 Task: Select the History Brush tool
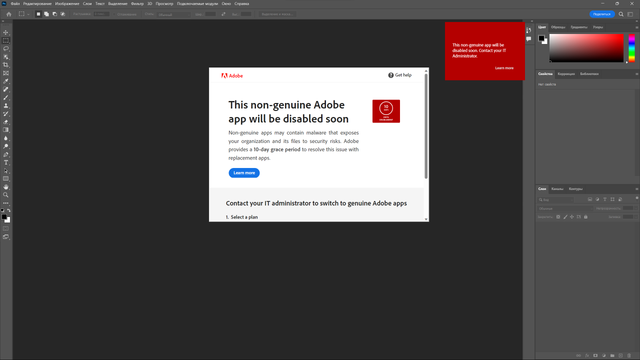click(x=6, y=114)
